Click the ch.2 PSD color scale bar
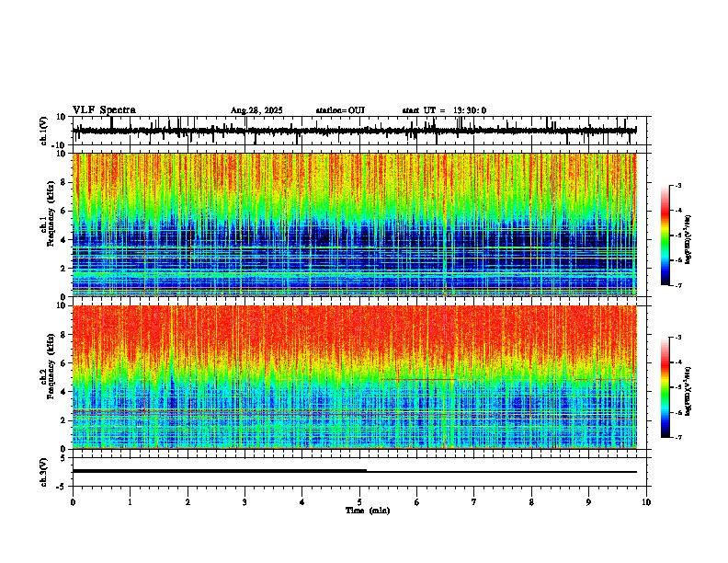The height and width of the screenshot is (563, 728). coord(665,387)
